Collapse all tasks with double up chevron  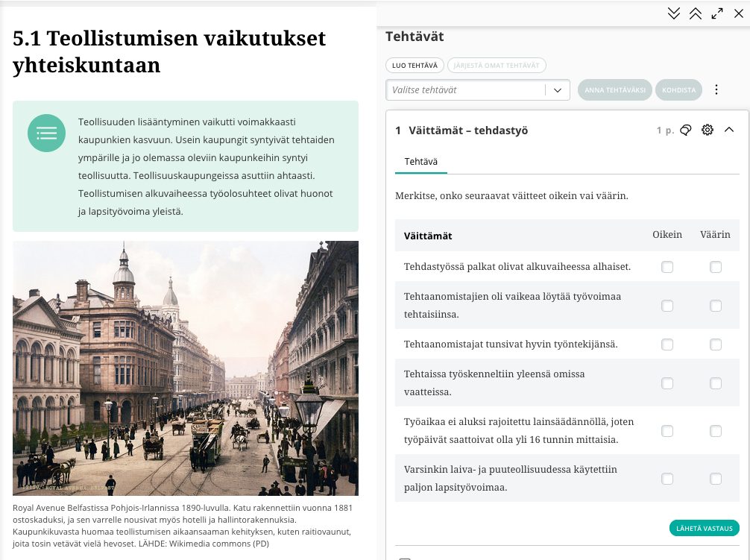coord(696,13)
